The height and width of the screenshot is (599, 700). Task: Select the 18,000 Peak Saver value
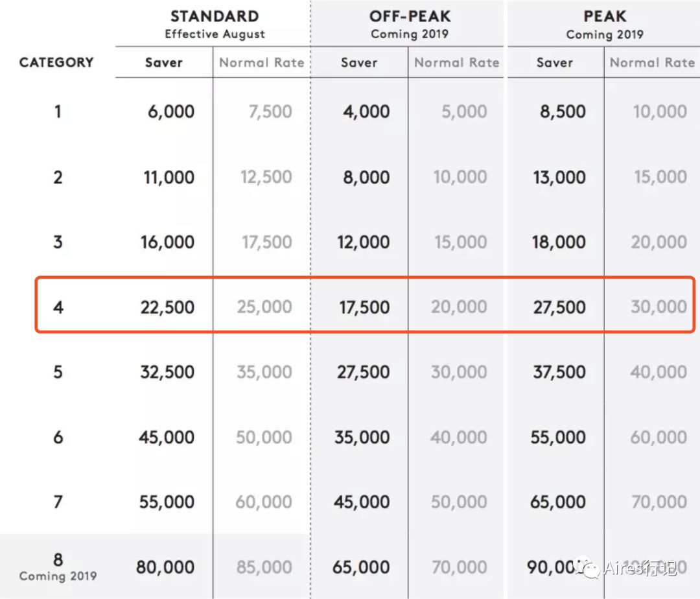click(x=559, y=242)
